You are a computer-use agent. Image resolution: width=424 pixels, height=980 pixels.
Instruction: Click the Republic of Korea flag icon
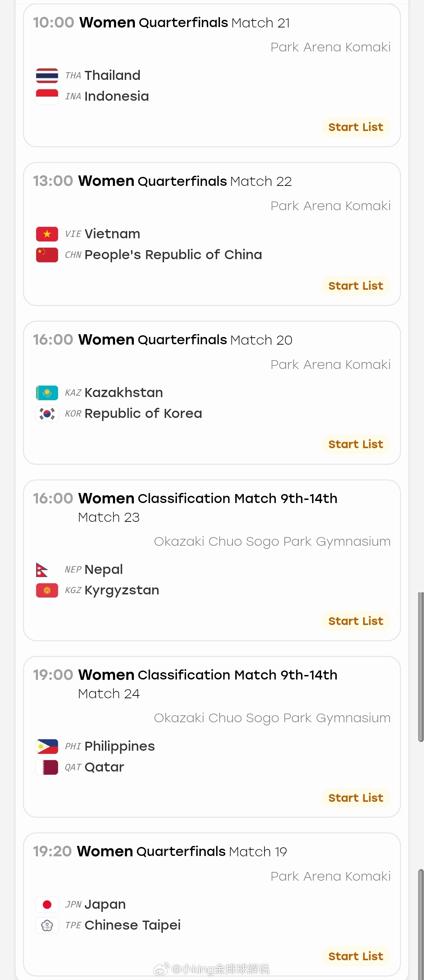coord(47,413)
